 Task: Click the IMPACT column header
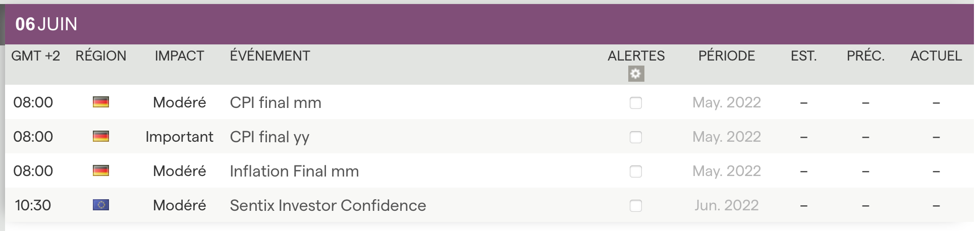179,56
